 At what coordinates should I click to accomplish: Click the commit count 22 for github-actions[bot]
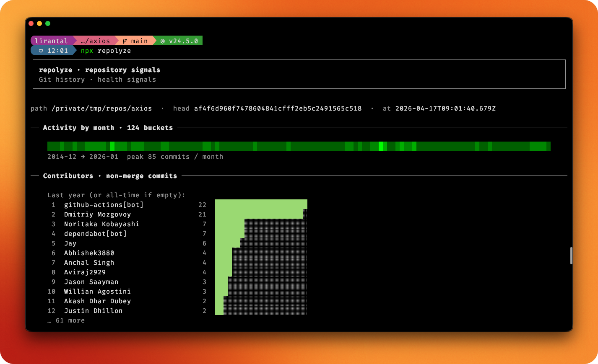(x=202, y=205)
